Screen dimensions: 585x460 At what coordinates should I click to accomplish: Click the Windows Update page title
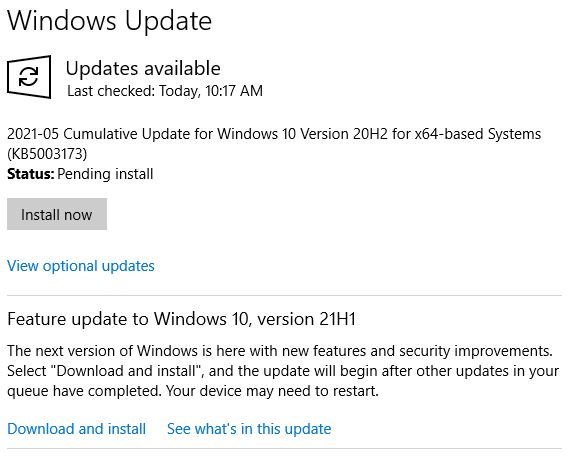pyautogui.click(x=110, y=21)
